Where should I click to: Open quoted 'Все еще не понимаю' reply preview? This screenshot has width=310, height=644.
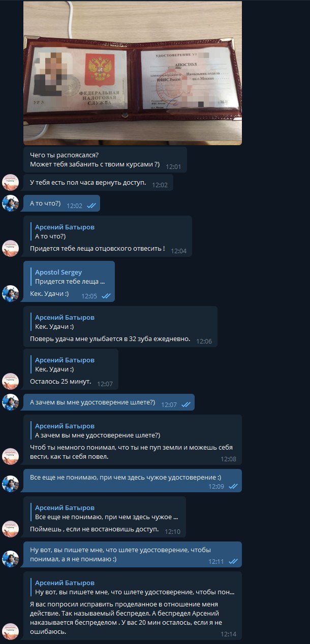coord(105,513)
